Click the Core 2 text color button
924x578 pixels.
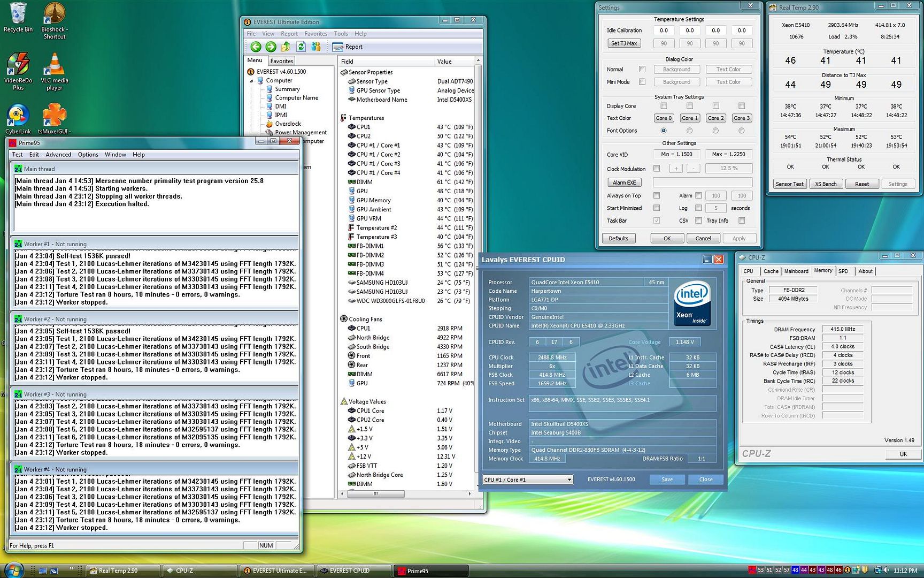(715, 118)
